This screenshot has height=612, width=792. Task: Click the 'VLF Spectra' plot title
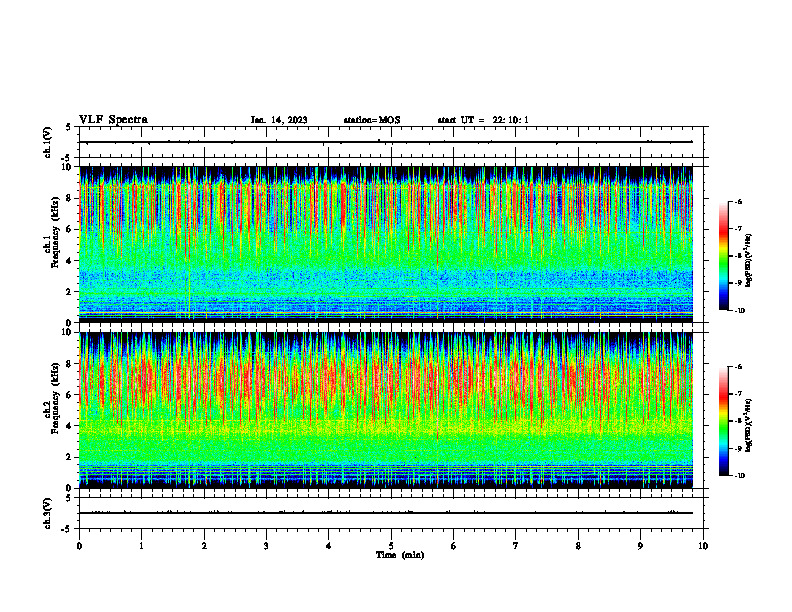(x=113, y=120)
